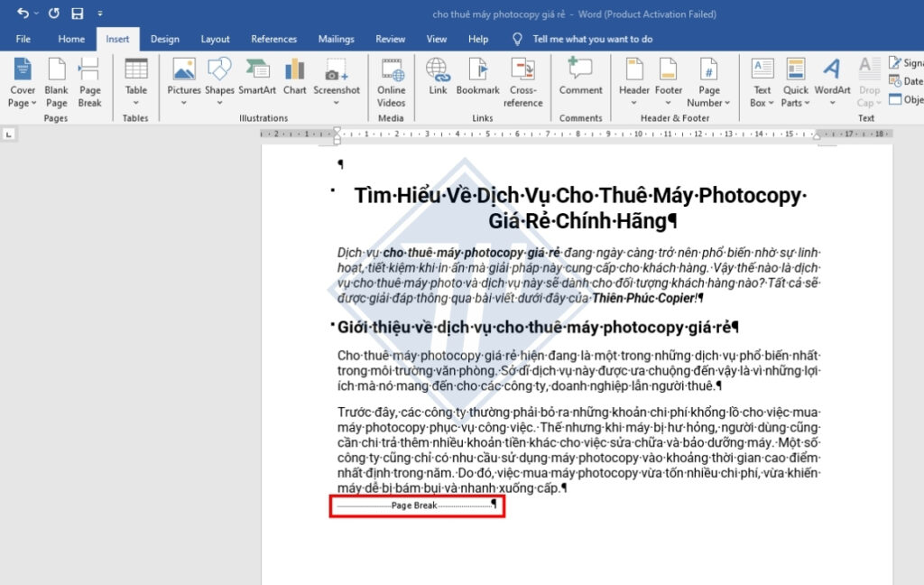Click the tab selector at ruler corner
Viewport: 924px width, 585px height.
8,135
